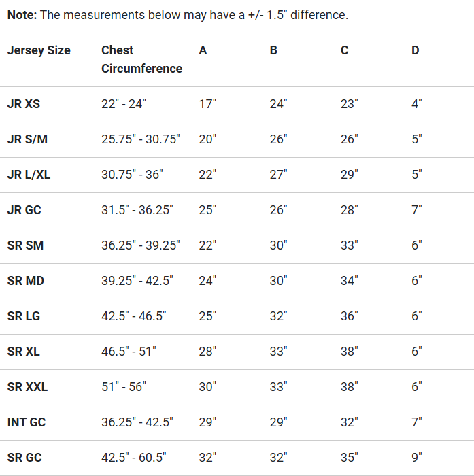Click the 42.5" - 60.5" chest circumference cell
The image size is (474, 476).
(133, 458)
